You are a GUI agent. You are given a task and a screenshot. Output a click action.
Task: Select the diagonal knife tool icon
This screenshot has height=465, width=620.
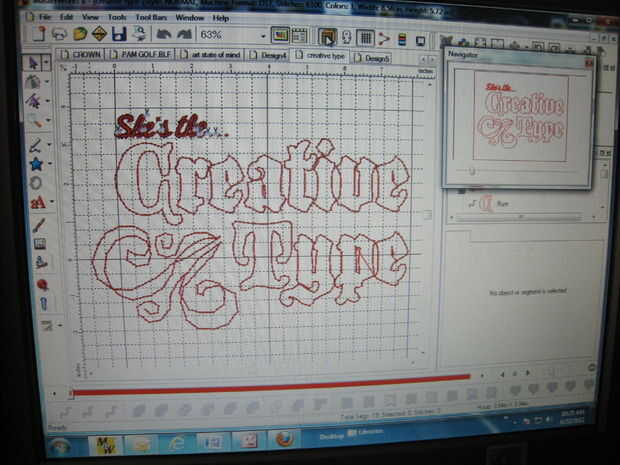pos(39,225)
